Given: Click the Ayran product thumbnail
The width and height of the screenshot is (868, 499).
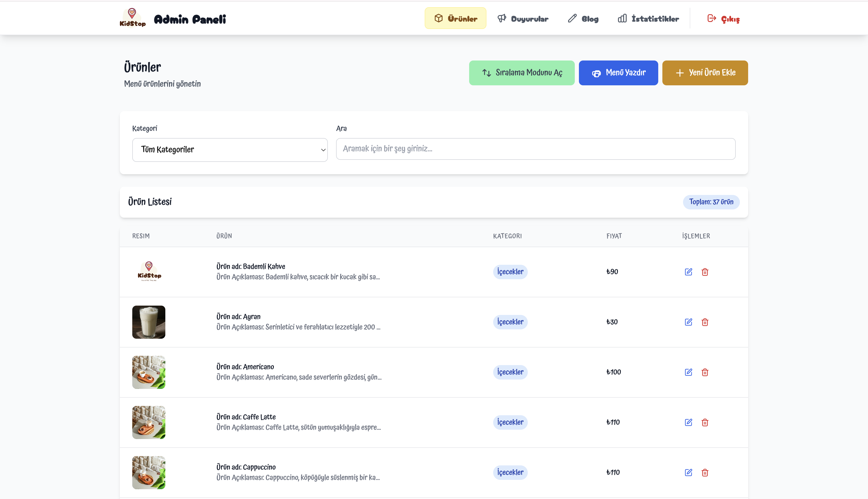Looking at the screenshot, I should click(149, 322).
